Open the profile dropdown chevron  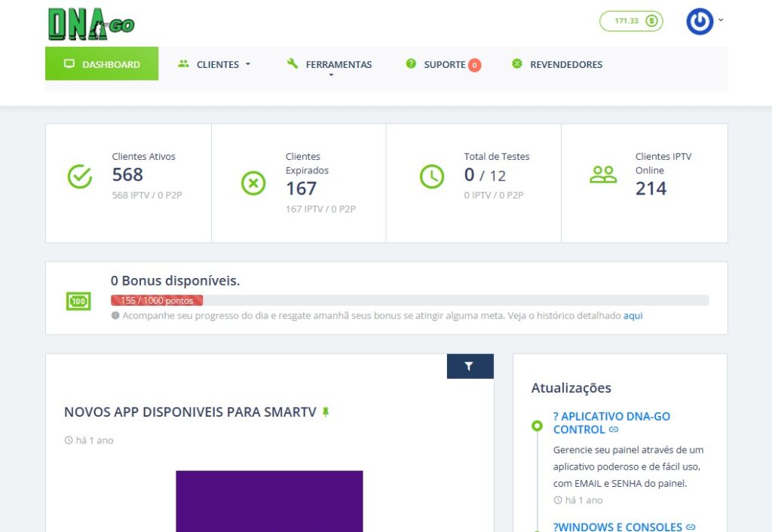[721, 20]
